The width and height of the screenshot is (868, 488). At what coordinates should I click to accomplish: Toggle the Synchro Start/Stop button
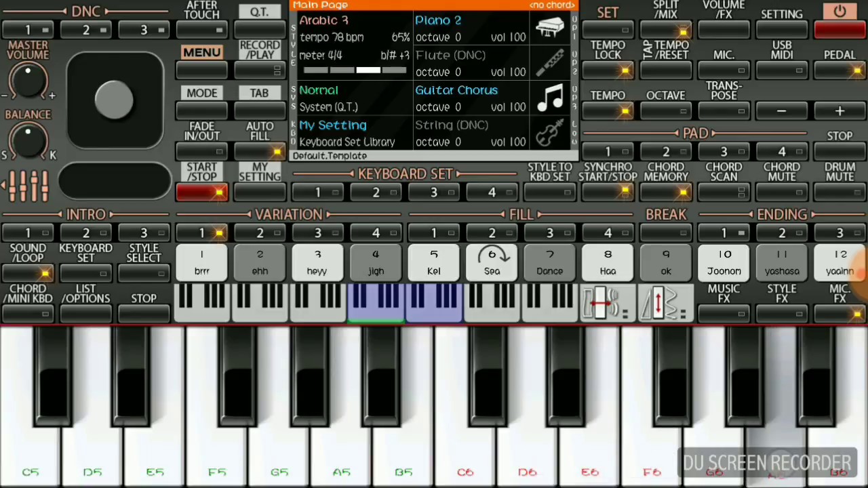coord(608,192)
